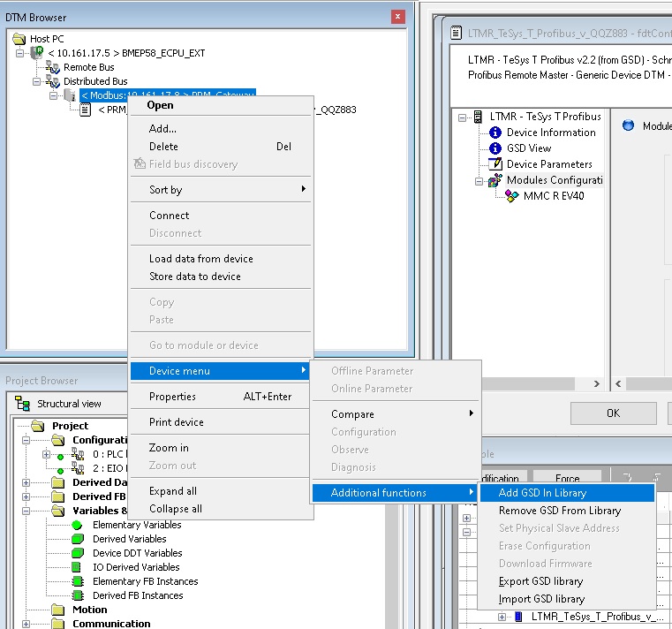The image size is (672, 629).
Task: Select Add... in the context menu
Action: coord(221,129)
